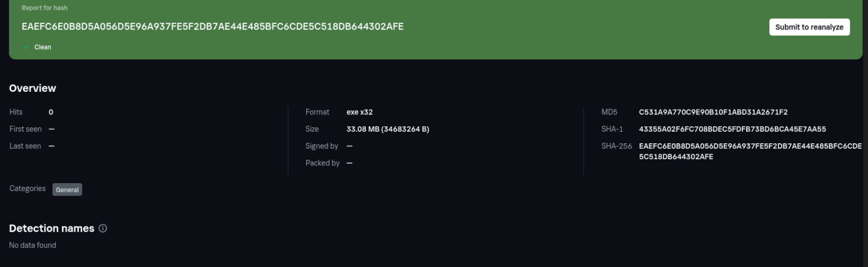Click the Hits count value
Viewport: 868px width, 267px height.
51,112
